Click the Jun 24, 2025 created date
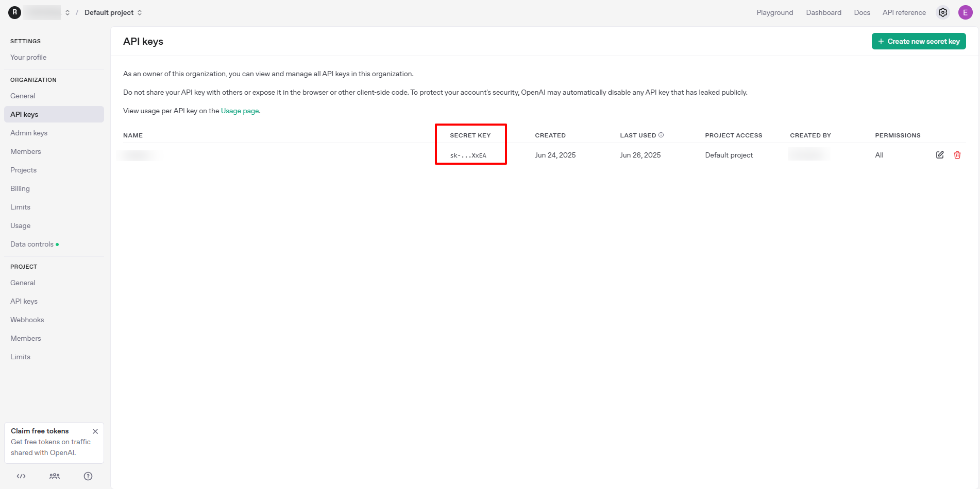The height and width of the screenshot is (489, 980). pyautogui.click(x=555, y=155)
